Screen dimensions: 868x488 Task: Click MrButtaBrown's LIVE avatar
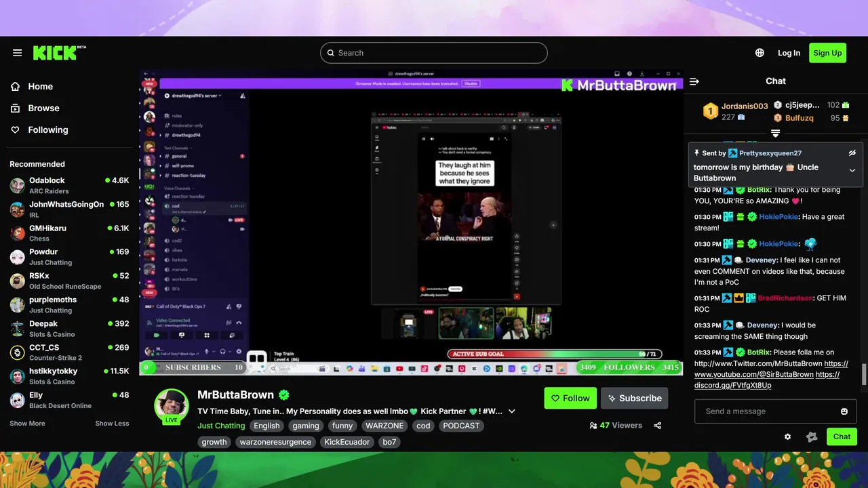tap(171, 405)
